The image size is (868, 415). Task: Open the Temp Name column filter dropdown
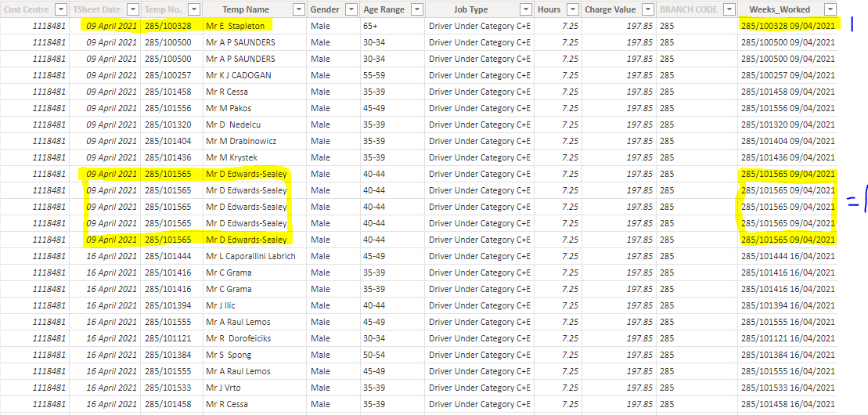pos(299,9)
